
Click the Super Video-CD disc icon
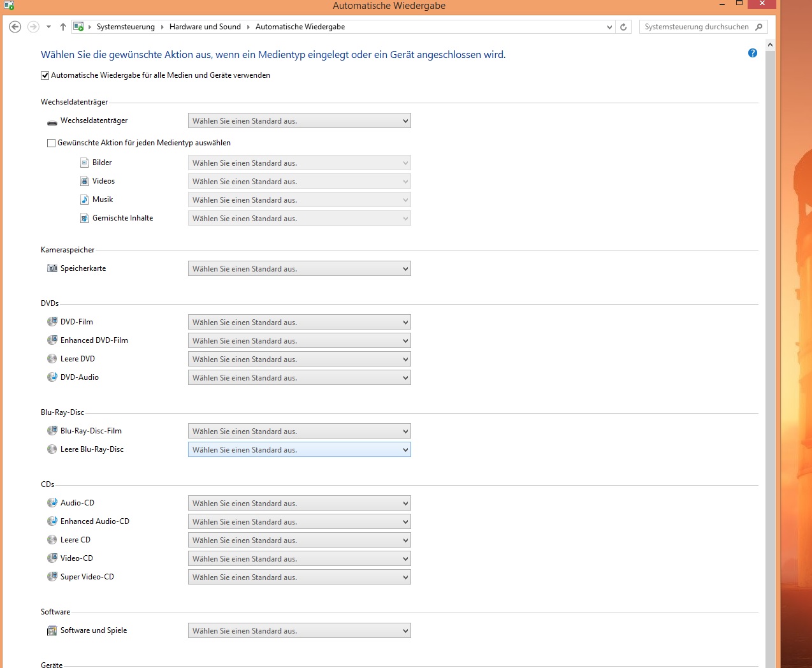(52, 577)
